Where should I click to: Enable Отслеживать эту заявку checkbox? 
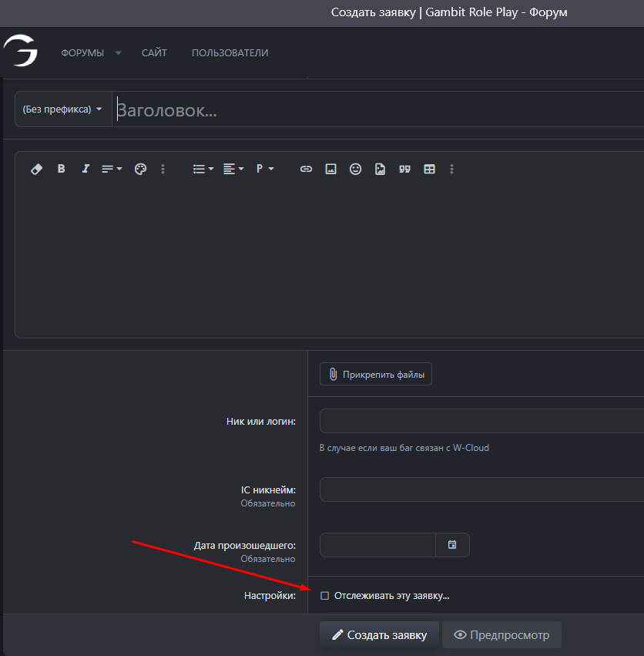tap(324, 595)
